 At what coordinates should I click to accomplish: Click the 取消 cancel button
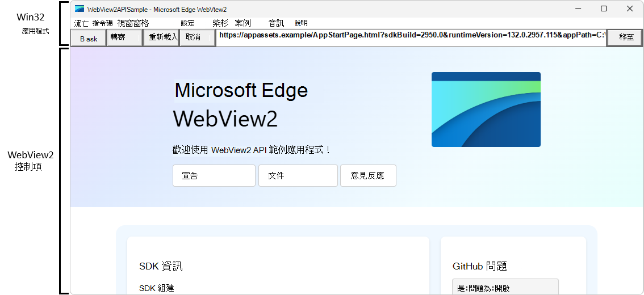pos(198,38)
